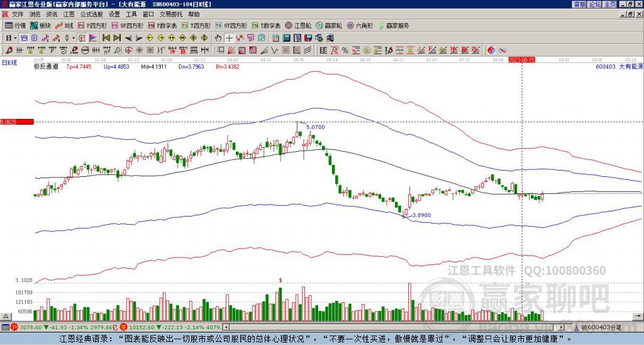Open the 设置 menu
This screenshot has width=644, height=345.
(x=114, y=14)
